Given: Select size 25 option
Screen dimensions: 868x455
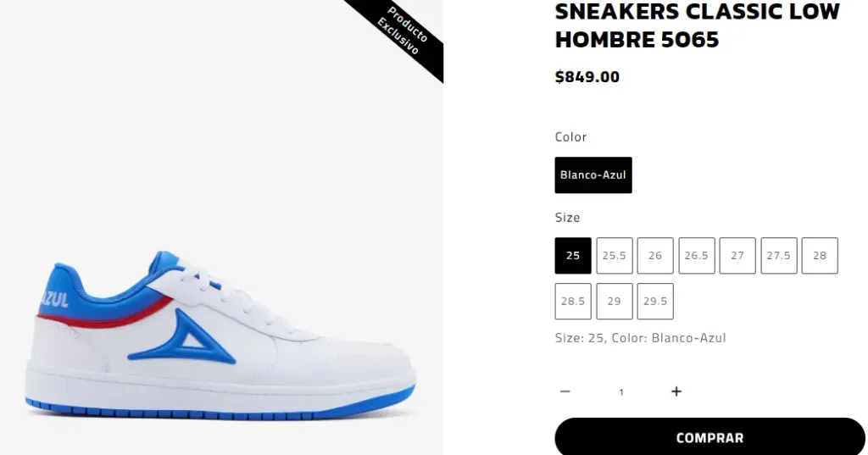Looking at the screenshot, I should point(573,256).
